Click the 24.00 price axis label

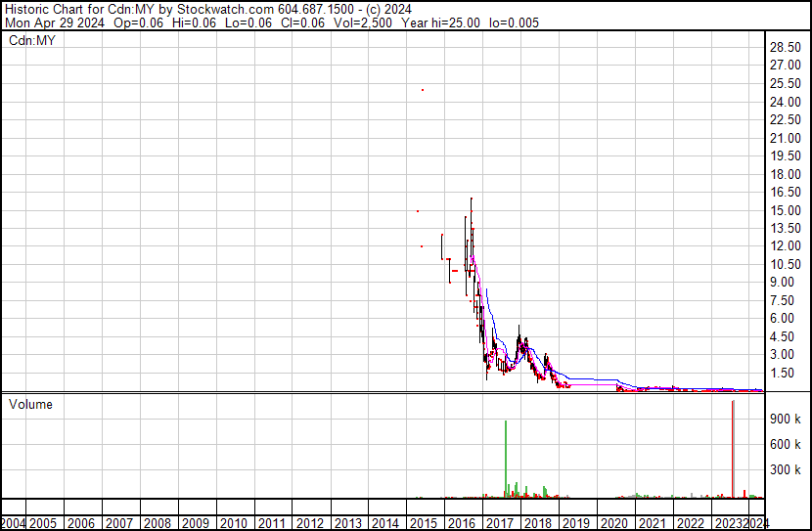[786, 102]
